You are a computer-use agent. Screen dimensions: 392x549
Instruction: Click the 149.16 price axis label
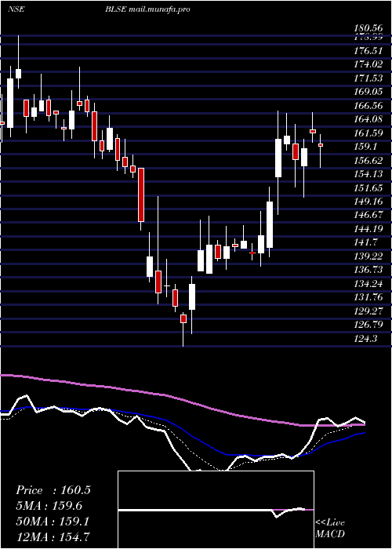[368, 202]
